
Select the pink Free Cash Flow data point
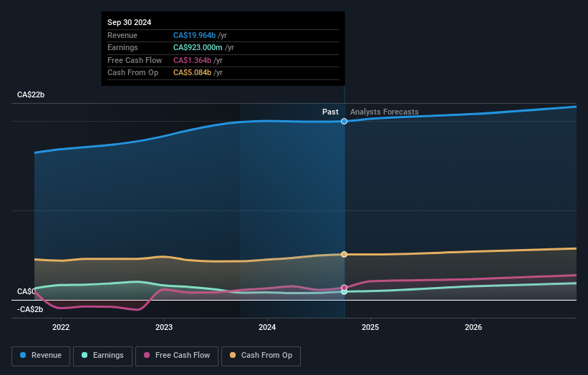(x=344, y=288)
